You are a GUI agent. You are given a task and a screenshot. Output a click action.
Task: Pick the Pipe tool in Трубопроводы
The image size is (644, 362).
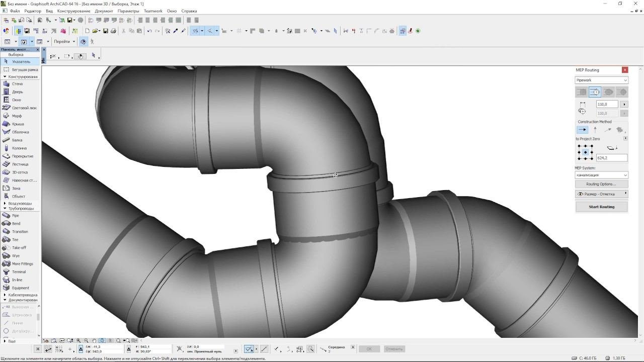(x=15, y=216)
